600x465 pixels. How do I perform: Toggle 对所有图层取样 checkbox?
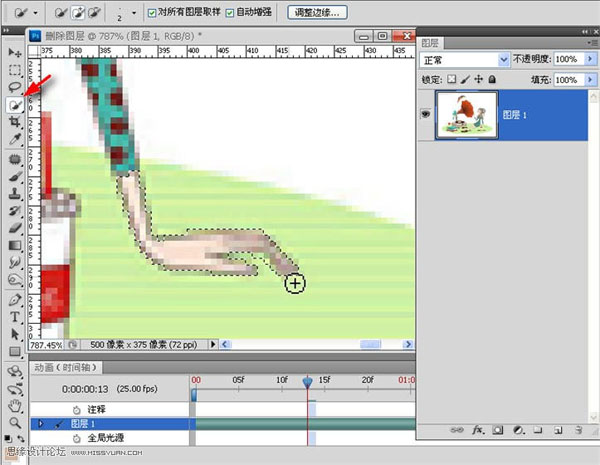coord(152,13)
